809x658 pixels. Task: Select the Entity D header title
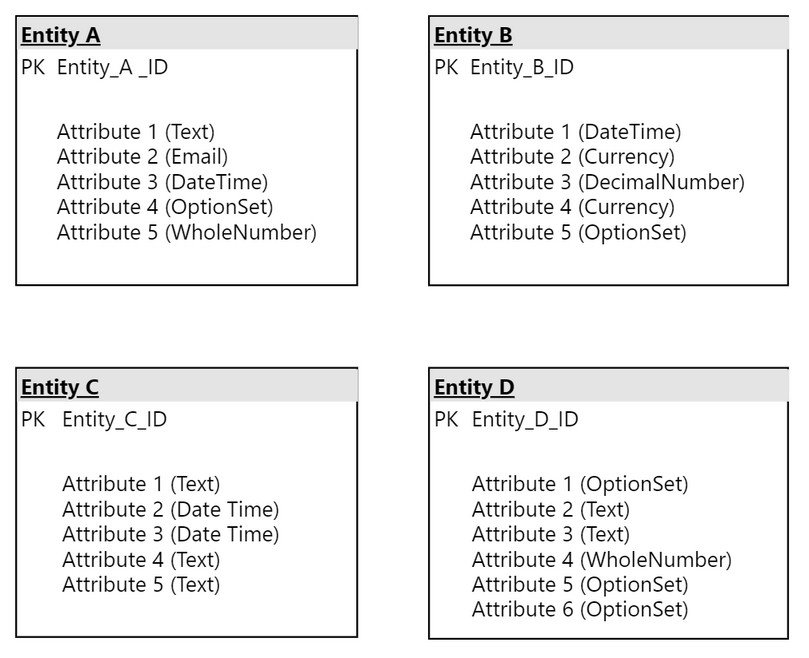[x=474, y=388]
